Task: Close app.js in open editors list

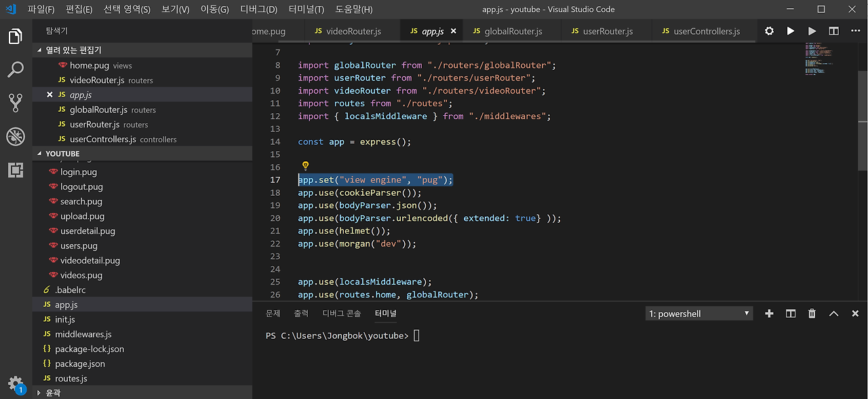Action: 50,95
